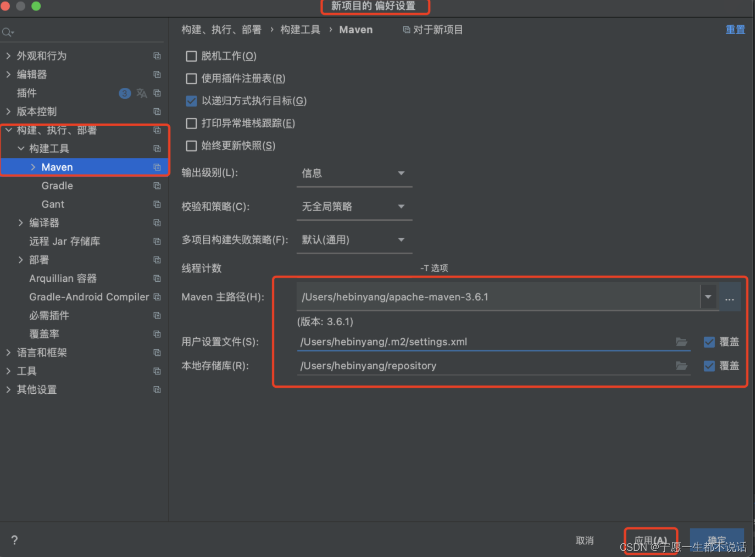Screen dimensions: 756x558
Task: Select 远程 Jar 存储库 in settings tree
Action: (65, 242)
